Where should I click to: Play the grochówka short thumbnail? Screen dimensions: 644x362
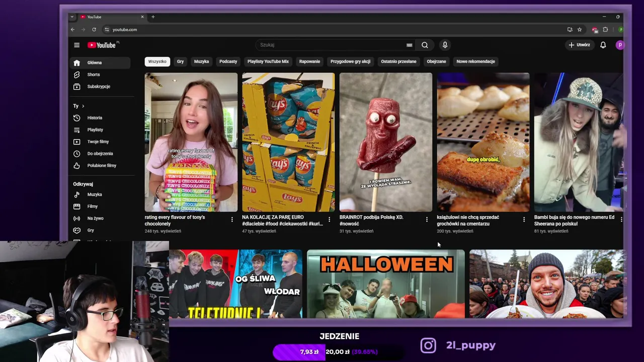(x=483, y=142)
